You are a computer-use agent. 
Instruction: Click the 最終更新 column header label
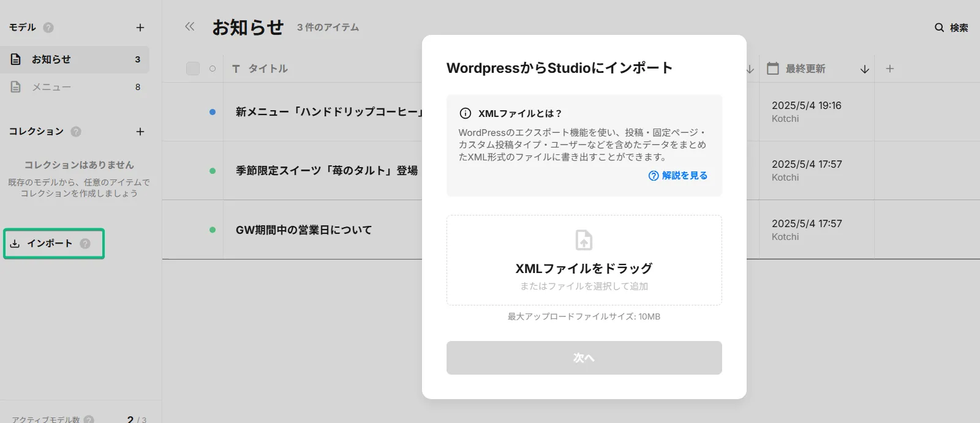click(x=805, y=69)
